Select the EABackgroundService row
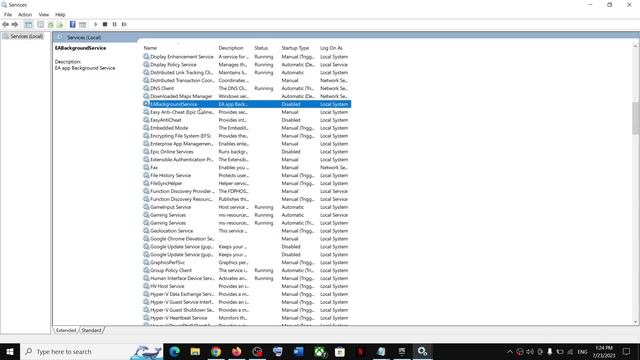640x360 pixels. [x=247, y=104]
